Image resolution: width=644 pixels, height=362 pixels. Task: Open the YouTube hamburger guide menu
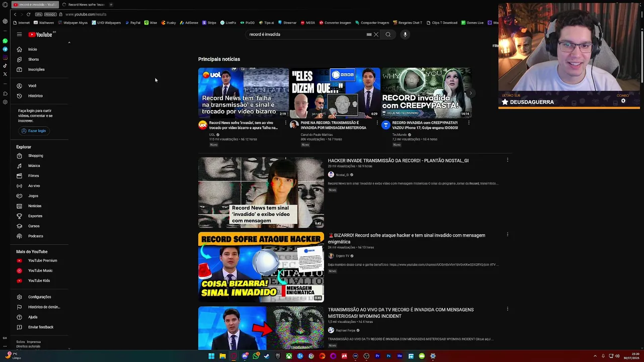[19, 35]
